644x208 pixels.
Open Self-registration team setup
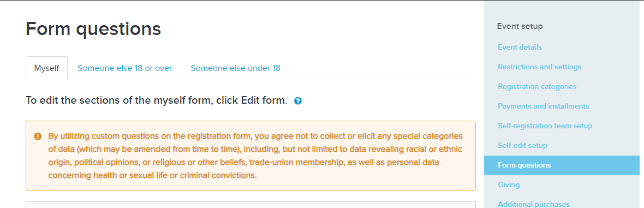coord(545,126)
